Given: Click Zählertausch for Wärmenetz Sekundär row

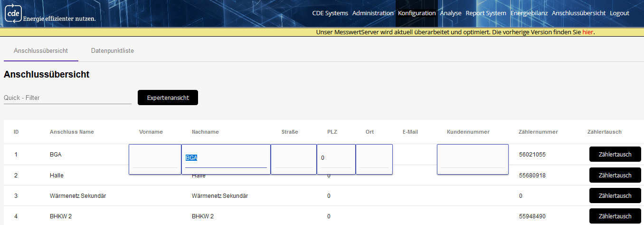Looking at the screenshot, I should tap(615, 196).
